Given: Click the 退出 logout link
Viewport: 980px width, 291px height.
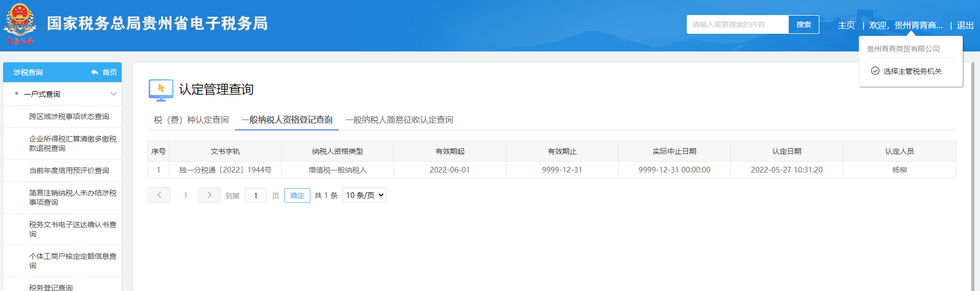Looking at the screenshot, I should pos(965,25).
